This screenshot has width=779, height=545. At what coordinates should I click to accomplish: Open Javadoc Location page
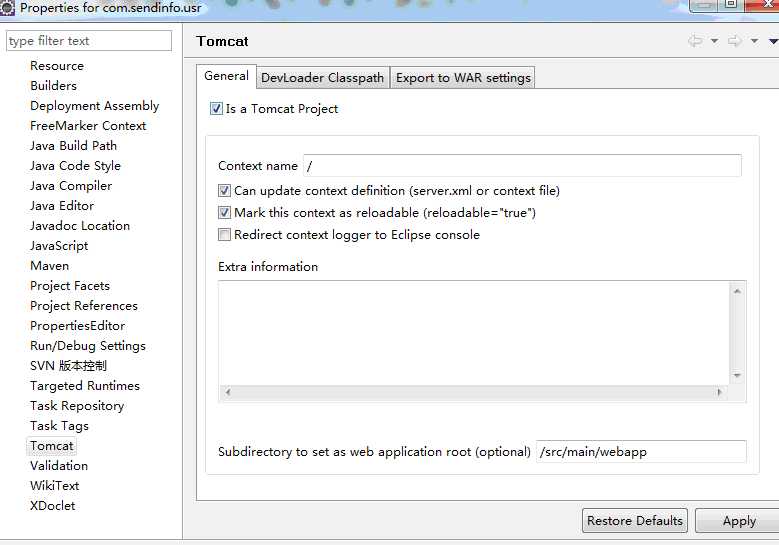(x=79, y=226)
